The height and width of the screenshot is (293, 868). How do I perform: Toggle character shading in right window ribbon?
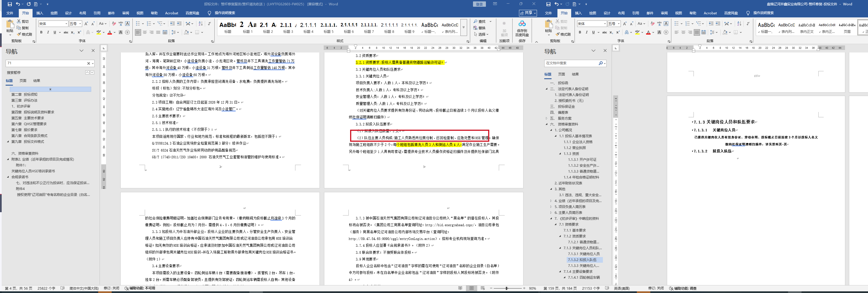tap(660, 32)
